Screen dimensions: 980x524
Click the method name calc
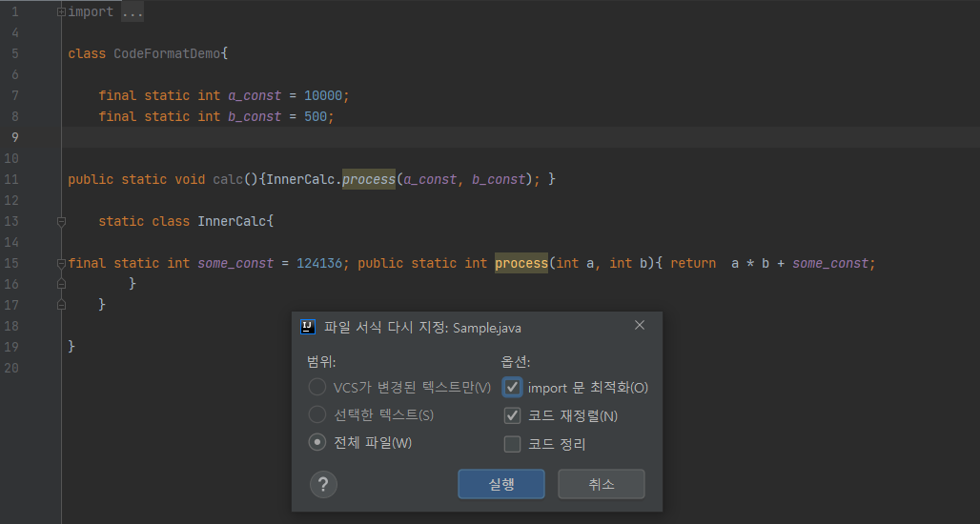228,179
